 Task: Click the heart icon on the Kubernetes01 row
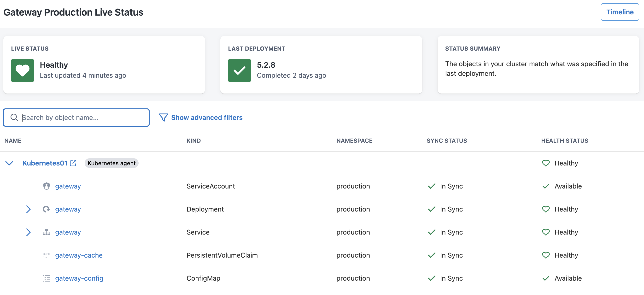[546, 163]
